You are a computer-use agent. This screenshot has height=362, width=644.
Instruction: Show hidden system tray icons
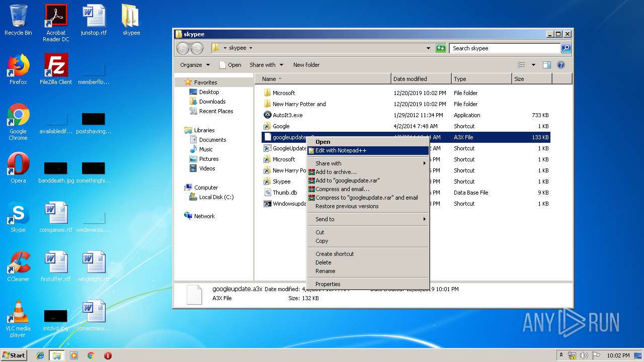(561, 355)
